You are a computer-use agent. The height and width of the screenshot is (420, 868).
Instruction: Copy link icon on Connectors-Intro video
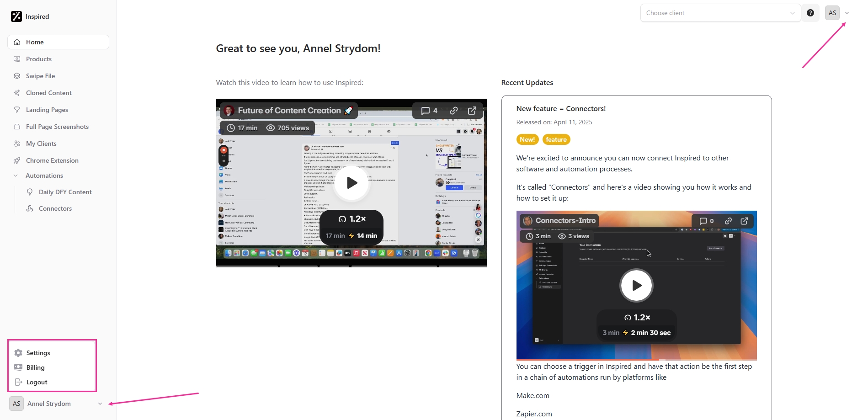728,221
